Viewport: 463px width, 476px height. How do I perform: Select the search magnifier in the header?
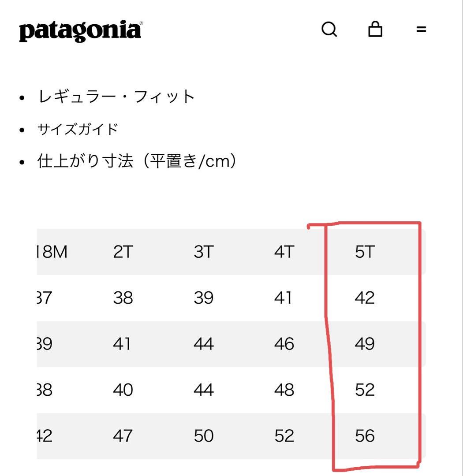(x=330, y=30)
